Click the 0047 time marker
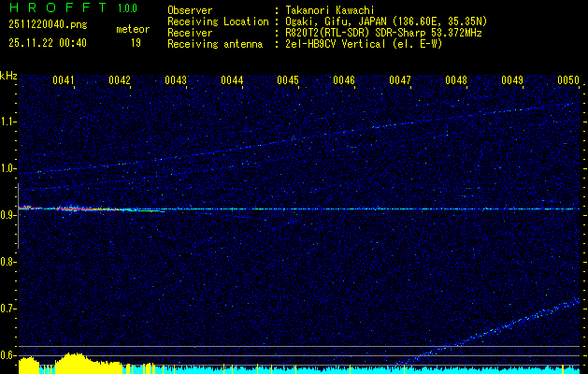The width and height of the screenshot is (588, 374). [x=400, y=80]
